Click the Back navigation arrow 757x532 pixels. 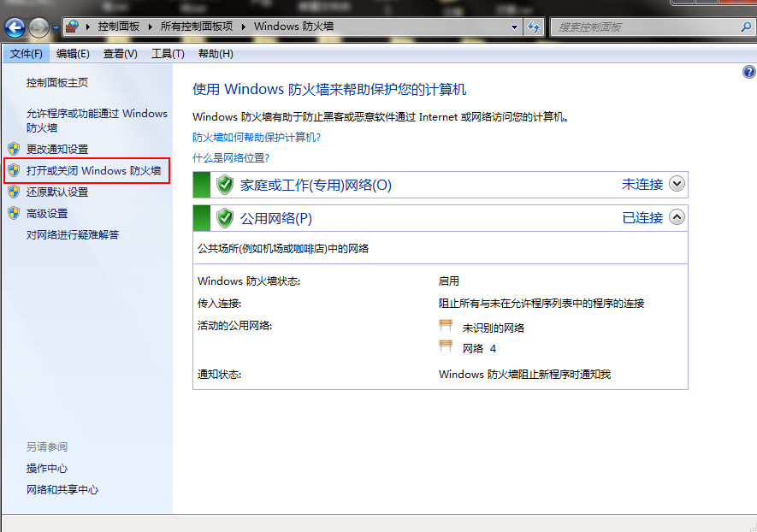coord(14,27)
